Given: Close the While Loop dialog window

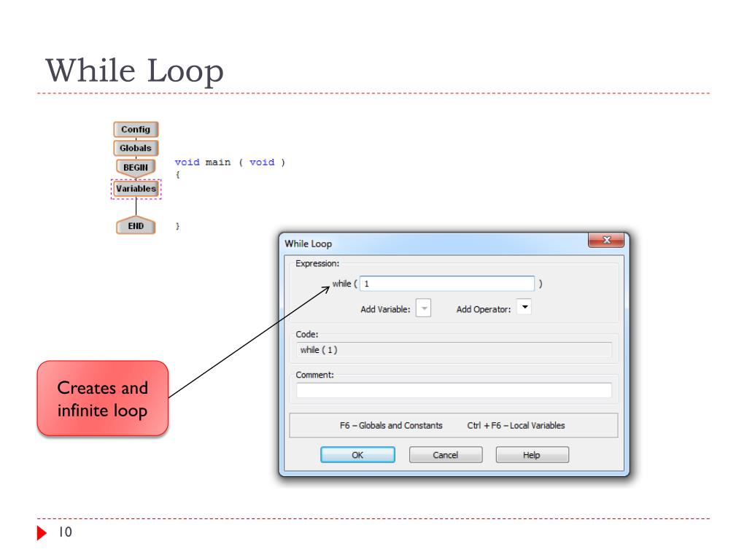Looking at the screenshot, I should coord(606,240).
